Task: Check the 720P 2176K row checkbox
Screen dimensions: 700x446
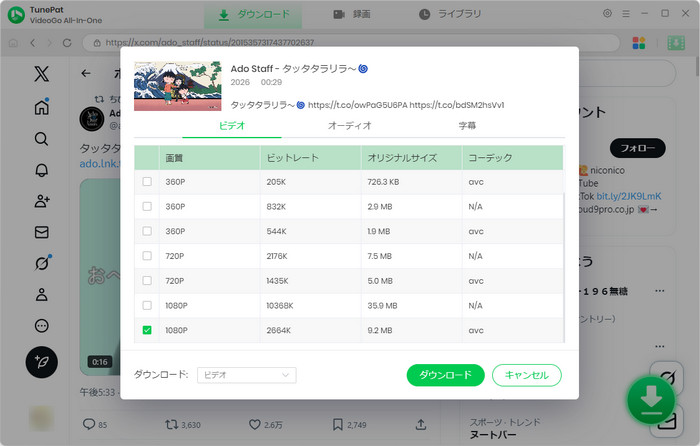Action: [147, 256]
